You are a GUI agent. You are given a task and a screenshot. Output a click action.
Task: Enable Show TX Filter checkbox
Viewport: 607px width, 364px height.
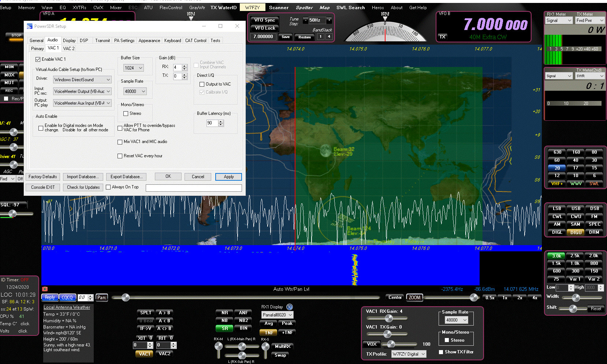pyautogui.click(x=441, y=352)
